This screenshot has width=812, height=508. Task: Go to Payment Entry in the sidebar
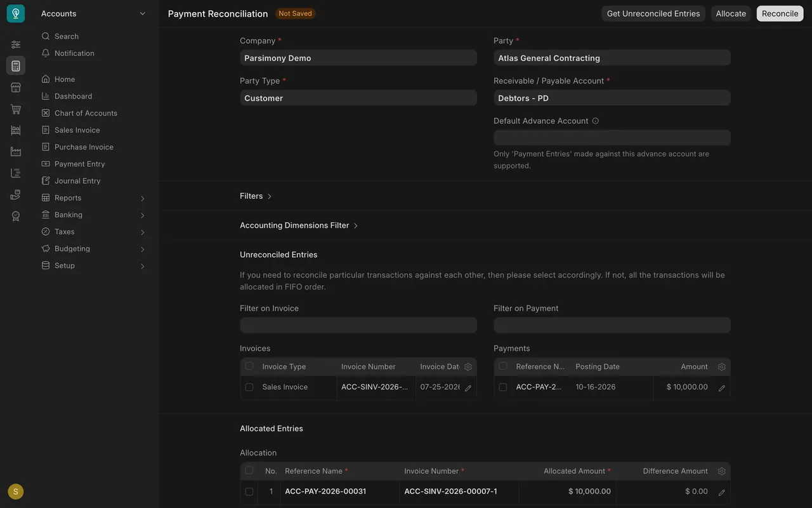pyautogui.click(x=94, y=164)
